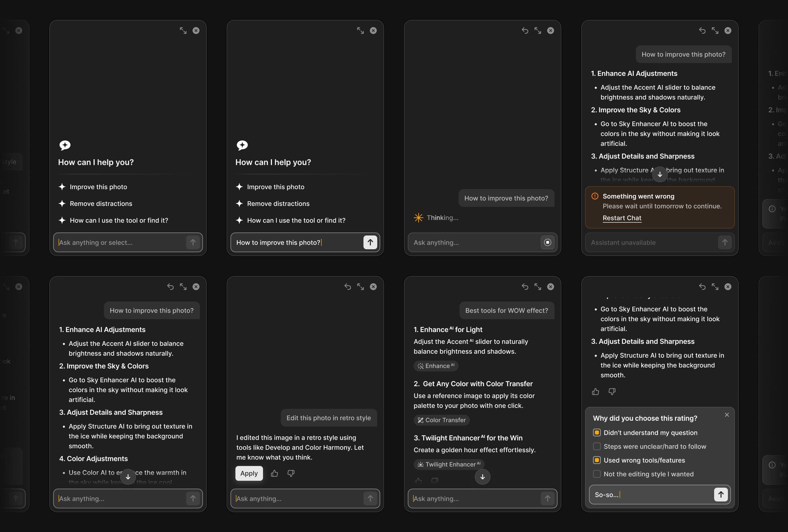Select the 'Remove distractions' suggestion
The image size is (788, 532).
[x=101, y=204]
